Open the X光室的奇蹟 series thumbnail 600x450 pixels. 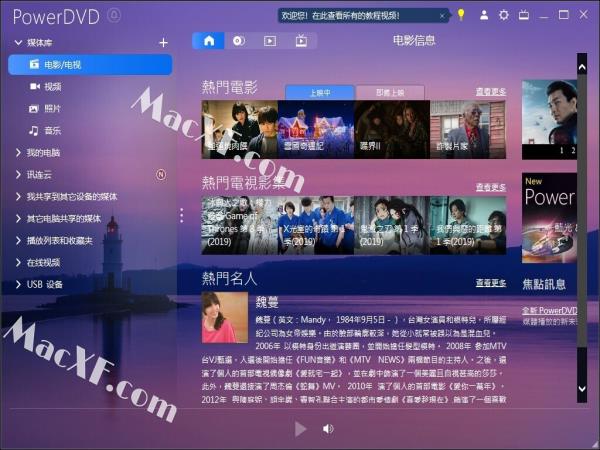pos(316,225)
